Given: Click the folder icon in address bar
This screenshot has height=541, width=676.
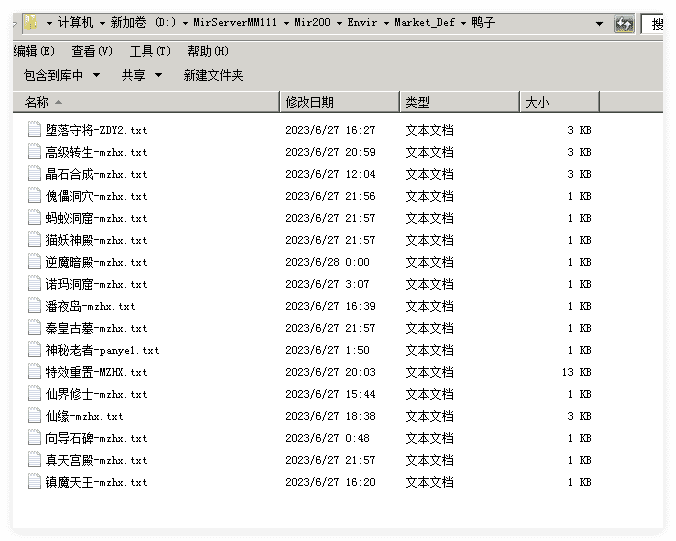Looking at the screenshot, I should (x=31, y=22).
